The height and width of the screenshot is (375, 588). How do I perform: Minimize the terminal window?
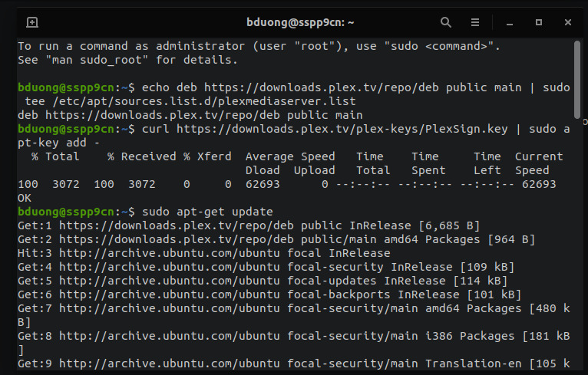(x=507, y=22)
